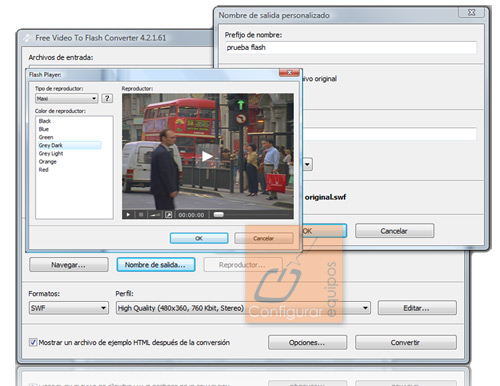Click the fullscreen icon in the player bar
The width and height of the screenshot is (500, 386).
169,215
